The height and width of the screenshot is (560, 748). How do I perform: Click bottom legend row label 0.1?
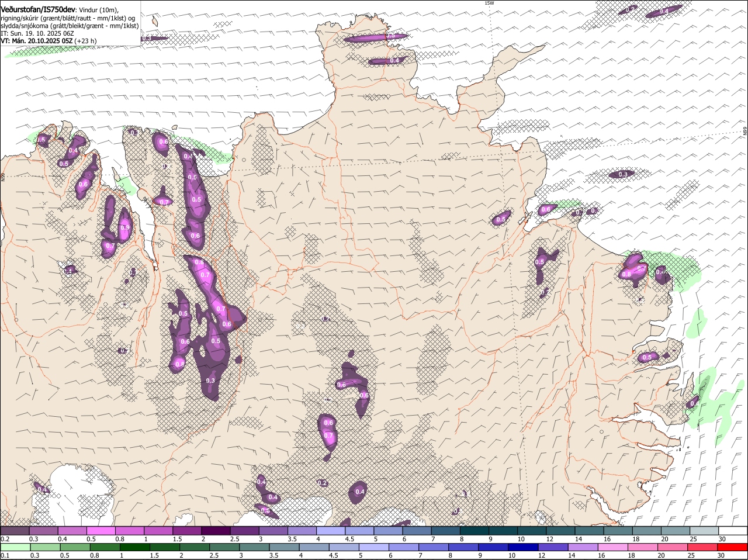(5, 556)
